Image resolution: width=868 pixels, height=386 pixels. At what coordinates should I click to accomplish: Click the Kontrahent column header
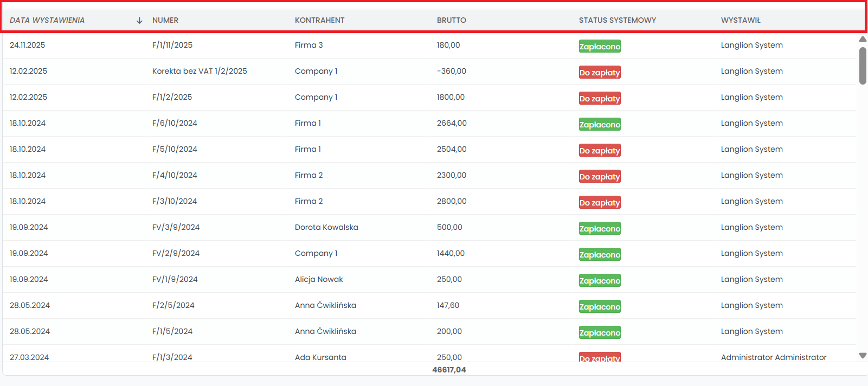pos(319,21)
